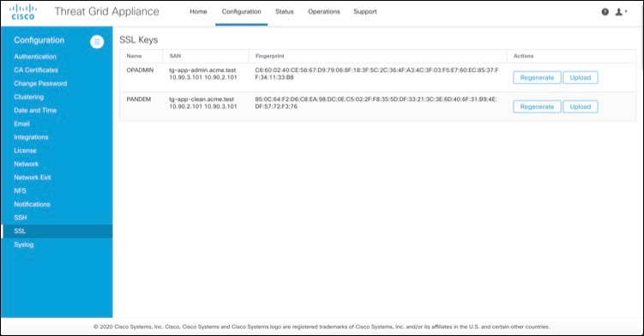This screenshot has height=336, width=644.
Task: Switch to the Operations tab
Action: [324, 11]
